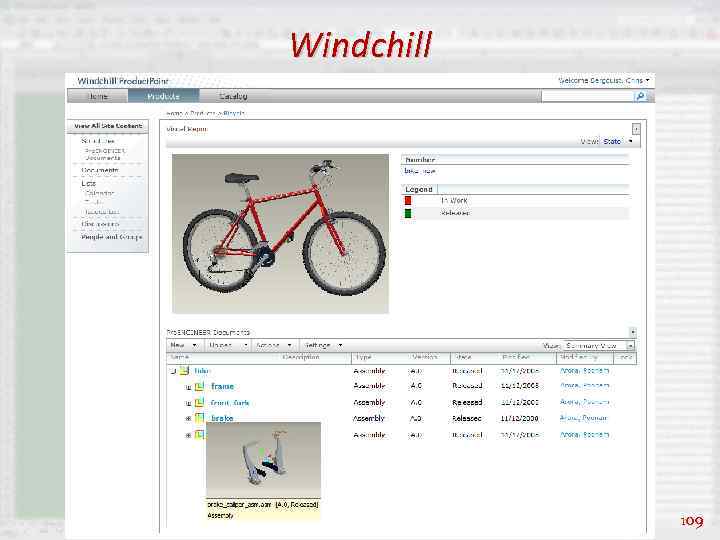This screenshot has height=540, width=720.
Task: Open the Actions dropdown menu
Action: pyautogui.click(x=273, y=345)
